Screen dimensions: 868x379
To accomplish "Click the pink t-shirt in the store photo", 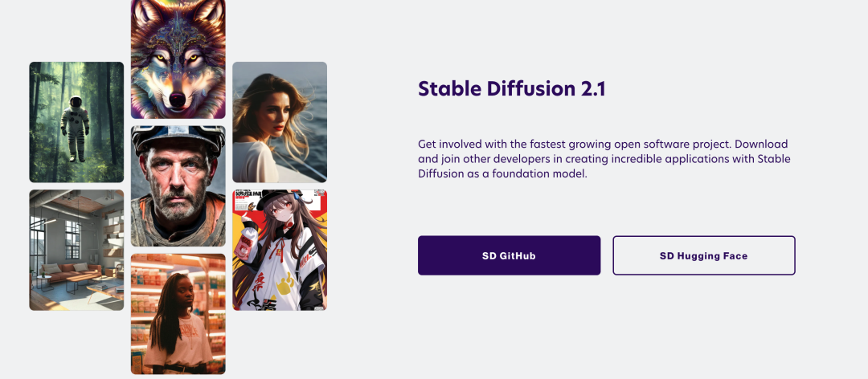I will tap(178, 339).
